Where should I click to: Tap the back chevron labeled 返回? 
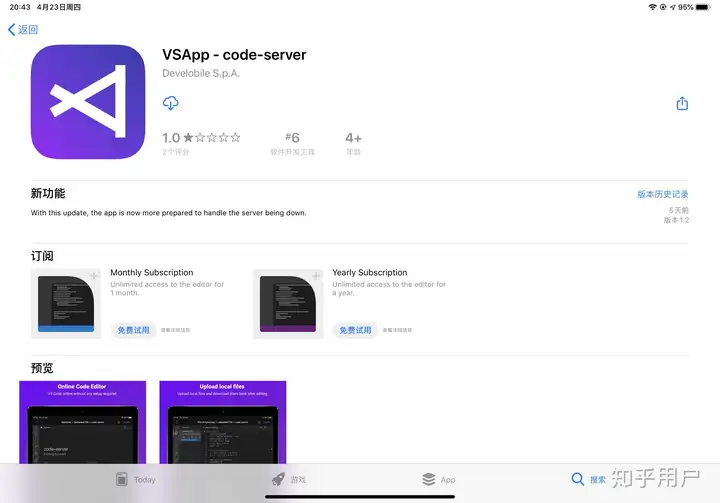pyautogui.click(x=22, y=30)
